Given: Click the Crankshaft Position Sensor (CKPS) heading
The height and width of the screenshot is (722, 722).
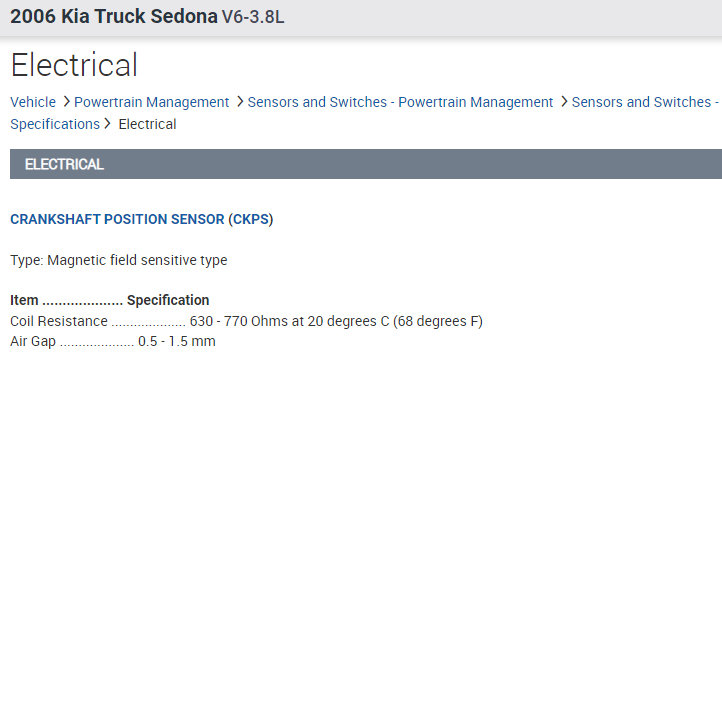Looking at the screenshot, I should pos(141,219).
